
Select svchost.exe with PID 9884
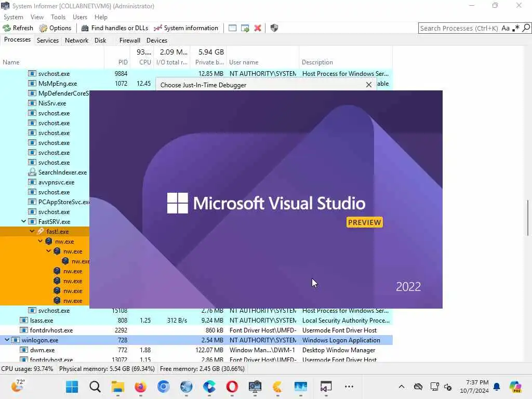[x=196, y=74]
